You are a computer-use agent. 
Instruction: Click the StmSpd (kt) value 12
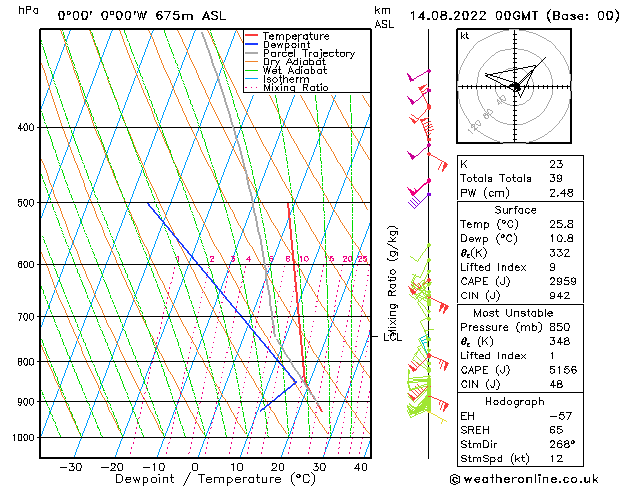pos(556,459)
